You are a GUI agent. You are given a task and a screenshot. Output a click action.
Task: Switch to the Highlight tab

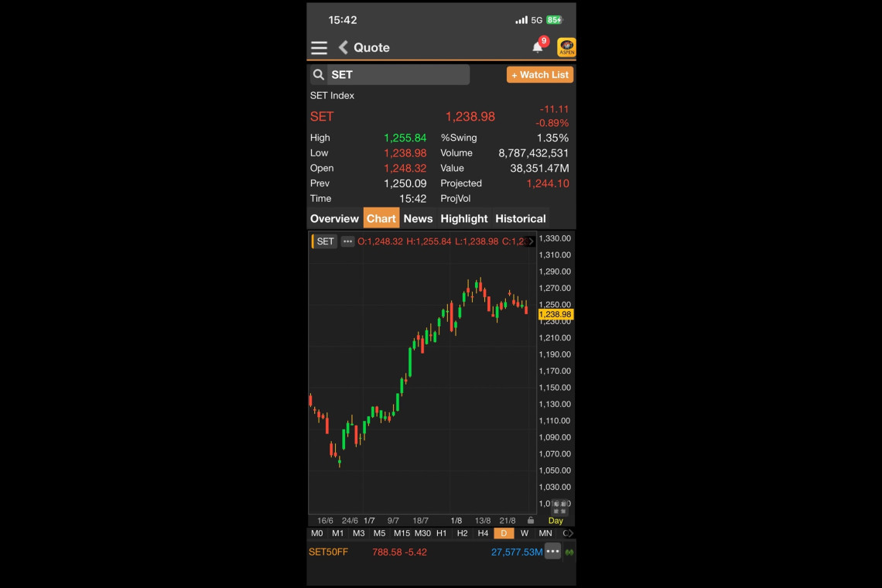(464, 219)
